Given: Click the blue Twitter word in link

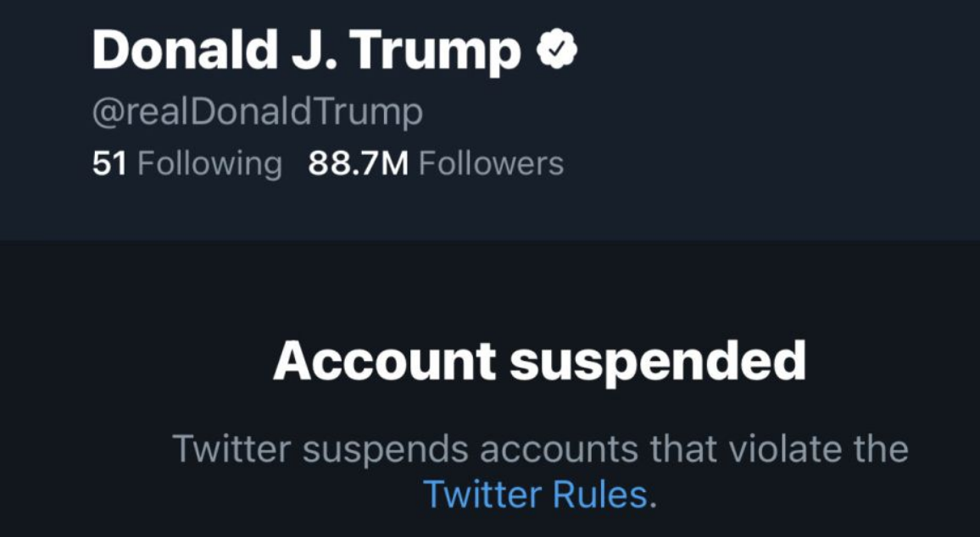Looking at the screenshot, I should (x=482, y=495).
